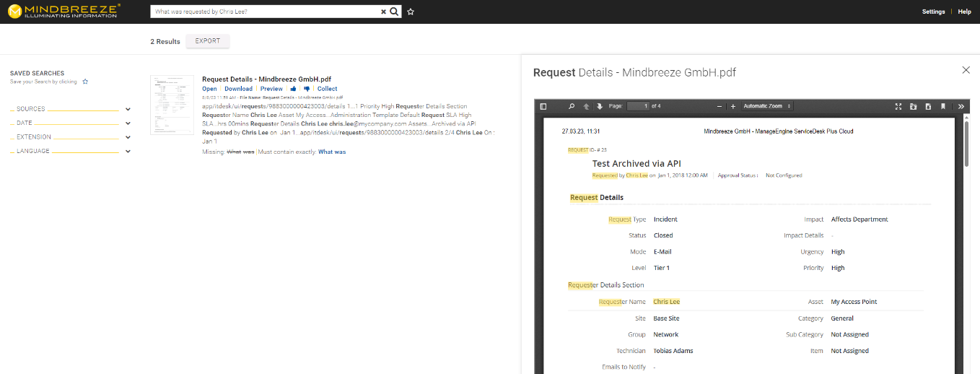Click the PDF page number field
Image resolution: width=980 pixels, height=374 pixels.
[637, 106]
